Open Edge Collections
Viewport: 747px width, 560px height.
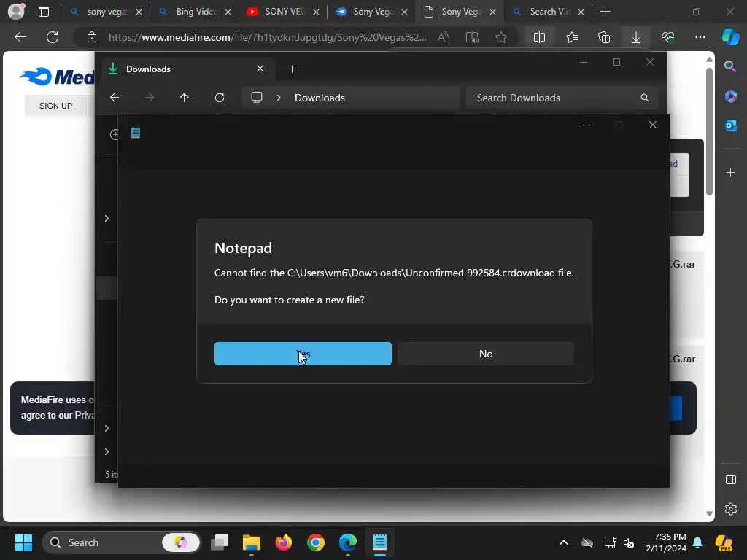tap(603, 37)
